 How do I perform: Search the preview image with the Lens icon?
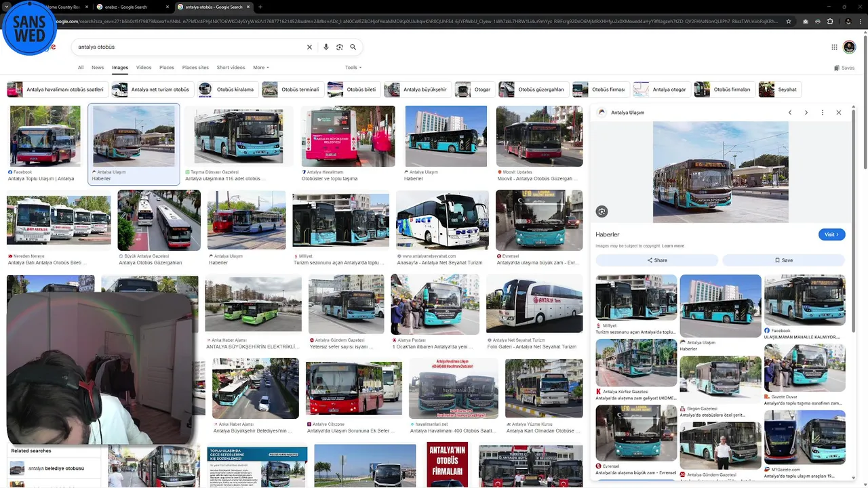click(601, 211)
